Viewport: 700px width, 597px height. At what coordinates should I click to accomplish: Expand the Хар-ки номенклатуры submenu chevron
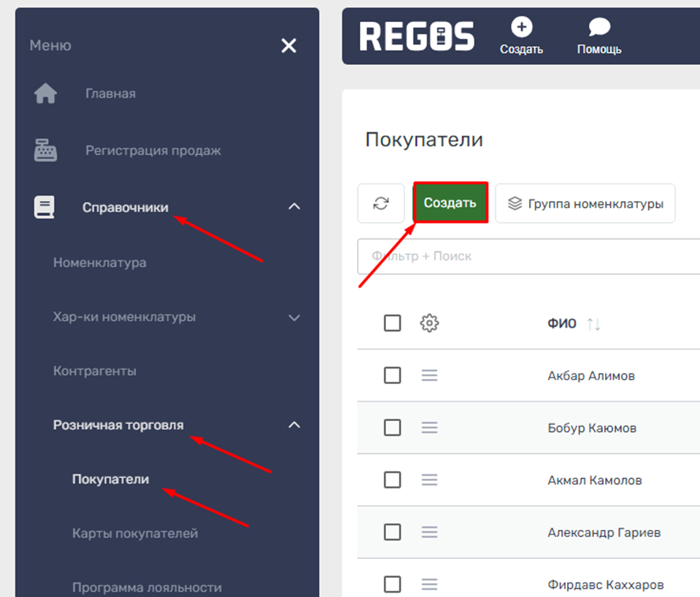(294, 317)
